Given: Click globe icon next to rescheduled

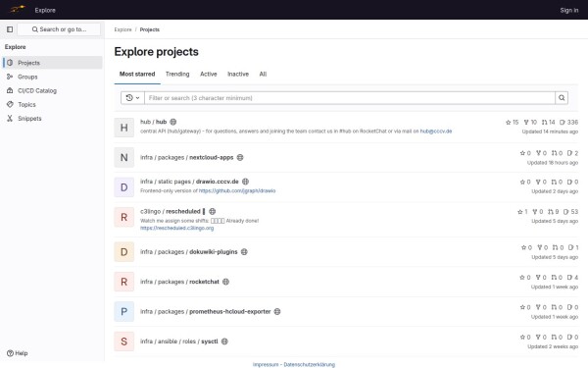Looking at the screenshot, I should [x=212, y=211].
